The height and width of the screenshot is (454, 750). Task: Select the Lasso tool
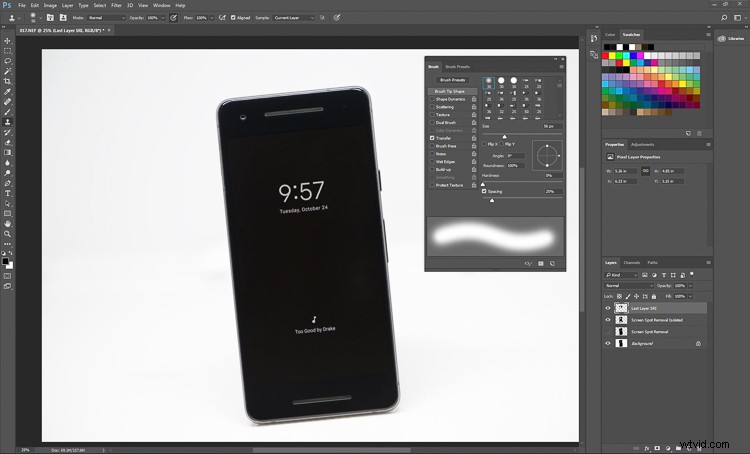point(8,60)
